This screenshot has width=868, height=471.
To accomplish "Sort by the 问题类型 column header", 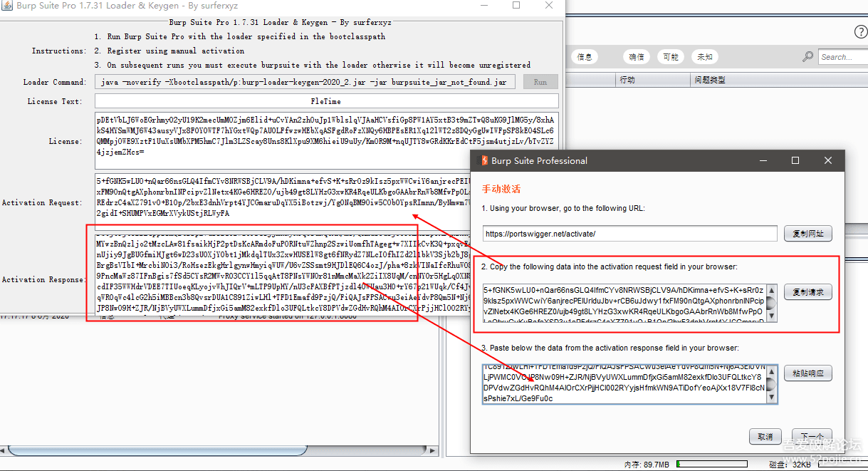I will (x=780, y=80).
